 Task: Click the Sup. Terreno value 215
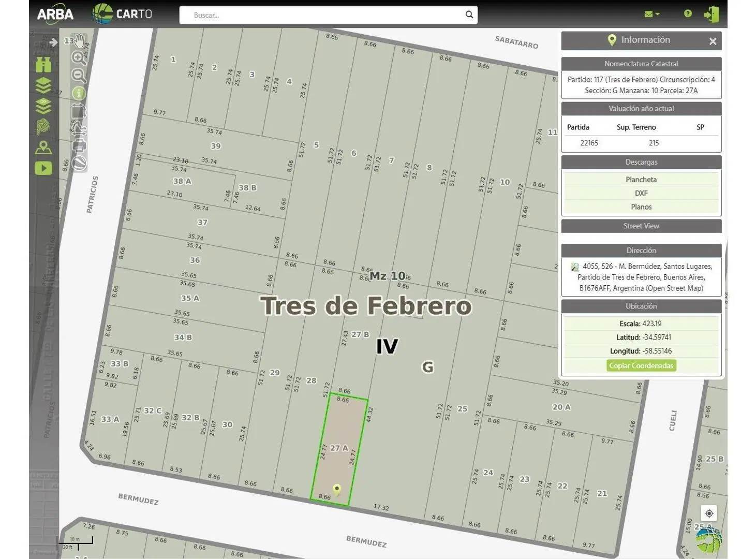[654, 143]
